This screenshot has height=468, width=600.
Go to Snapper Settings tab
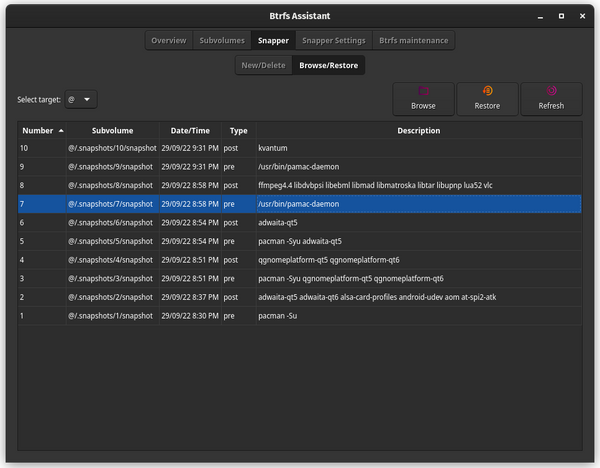click(334, 41)
